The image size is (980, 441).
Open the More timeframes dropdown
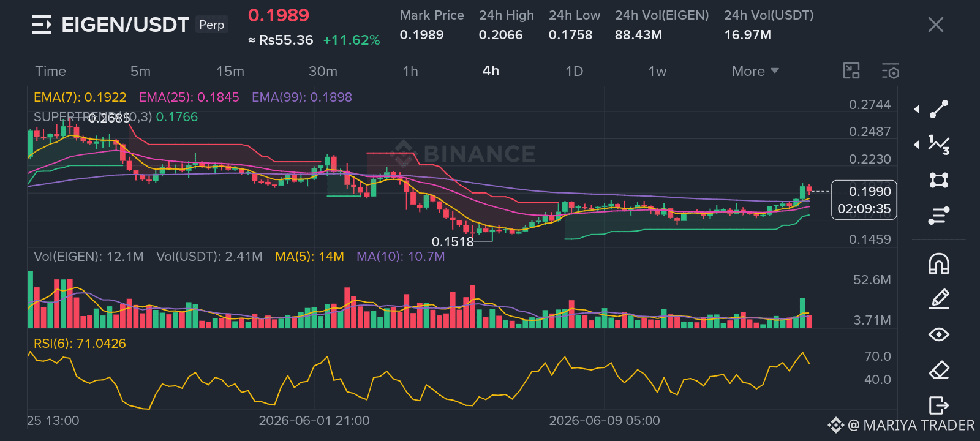[755, 71]
